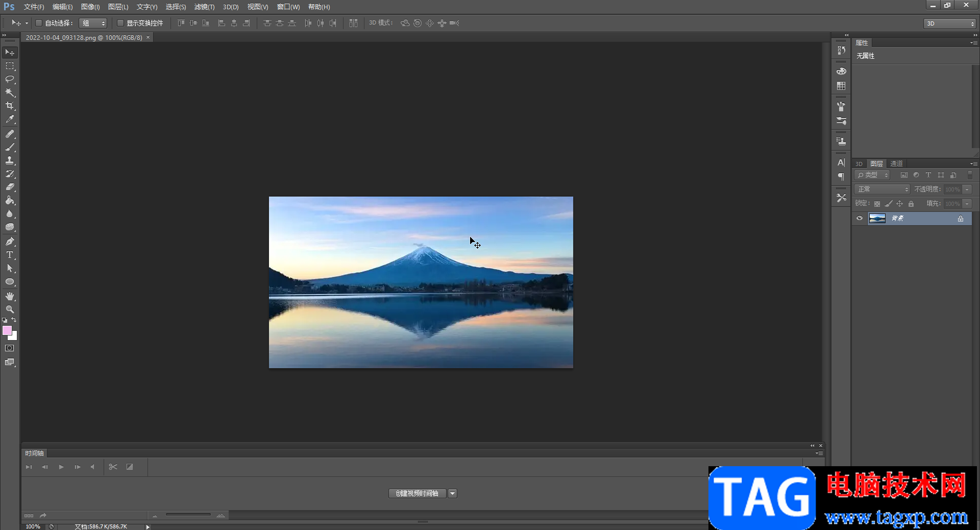Open the layer filter Kind dropdown

tap(872, 175)
